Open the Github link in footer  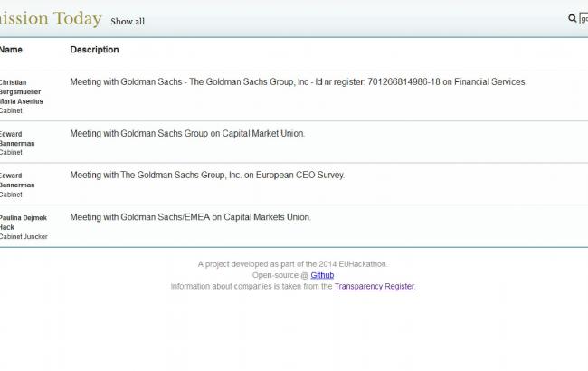tap(322, 275)
